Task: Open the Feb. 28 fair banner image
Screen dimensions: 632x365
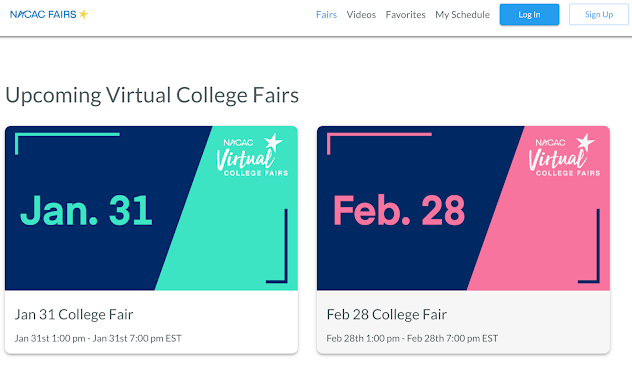Action: tap(463, 208)
